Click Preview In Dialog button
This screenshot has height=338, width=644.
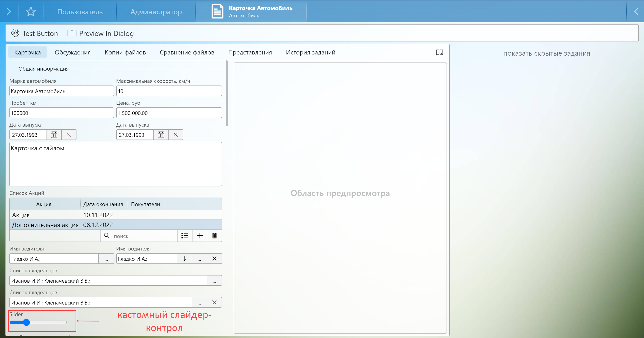pyautogui.click(x=101, y=33)
